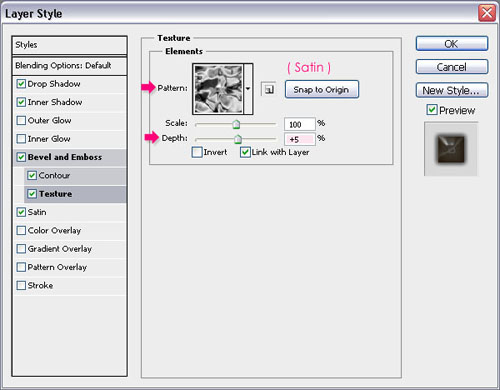The width and height of the screenshot is (500, 390).
Task: Enable the Stroke checkbox
Action: pos(21,285)
